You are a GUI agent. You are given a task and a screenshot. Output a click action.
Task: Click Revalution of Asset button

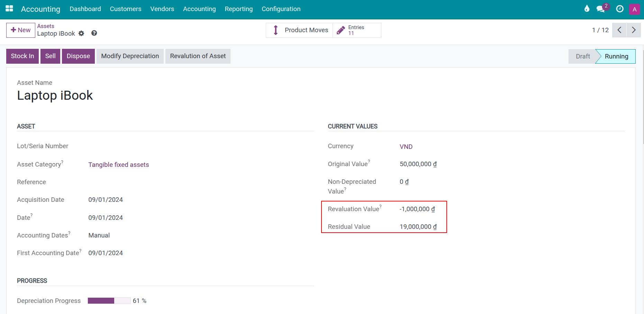pyautogui.click(x=198, y=56)
